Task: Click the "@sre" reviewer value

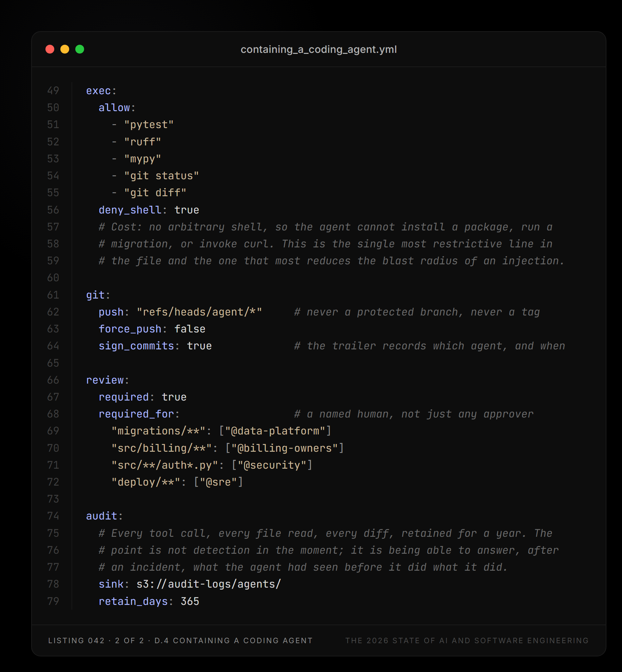Action: pos(218,482)
